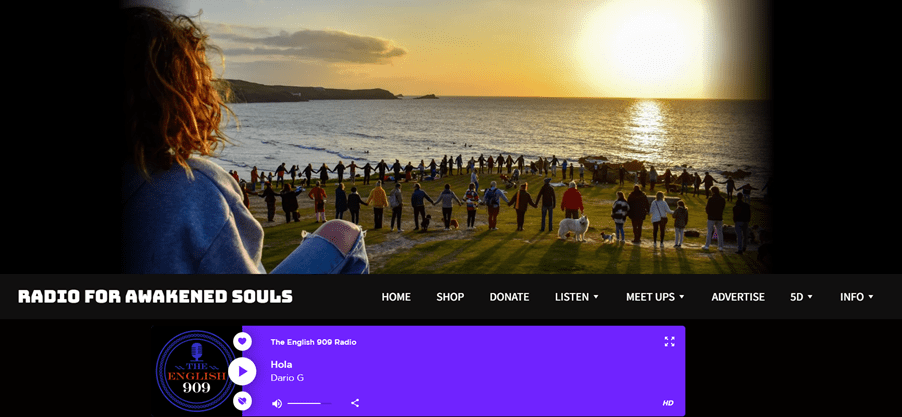This screenshot has width=902, height=417.
Task: Click the heart favorite icon
Action: (242, 341)
